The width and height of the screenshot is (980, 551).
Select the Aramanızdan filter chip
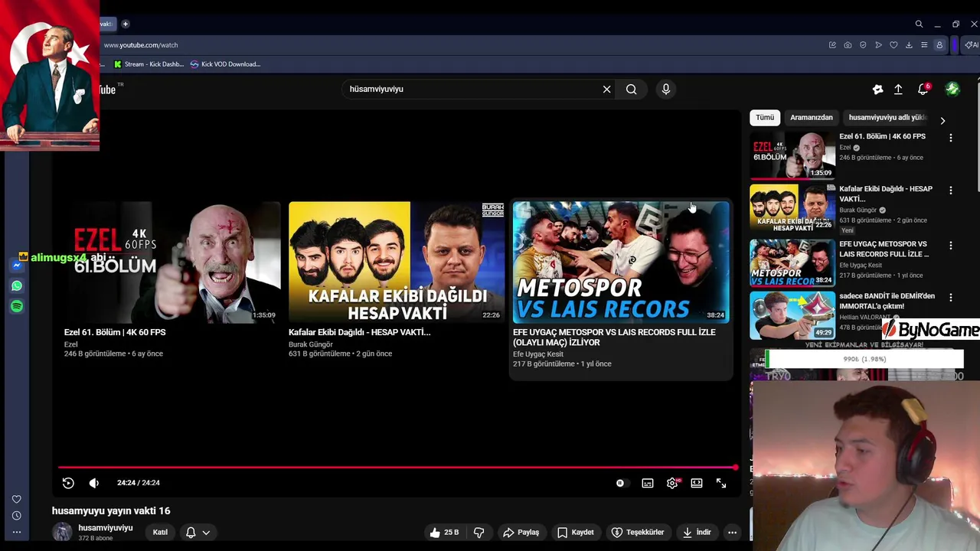(811, 117)
